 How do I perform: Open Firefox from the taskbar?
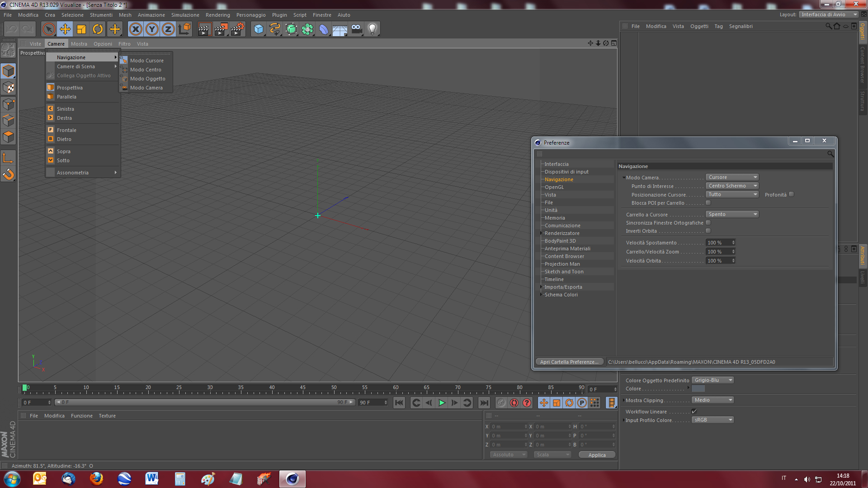96,479
